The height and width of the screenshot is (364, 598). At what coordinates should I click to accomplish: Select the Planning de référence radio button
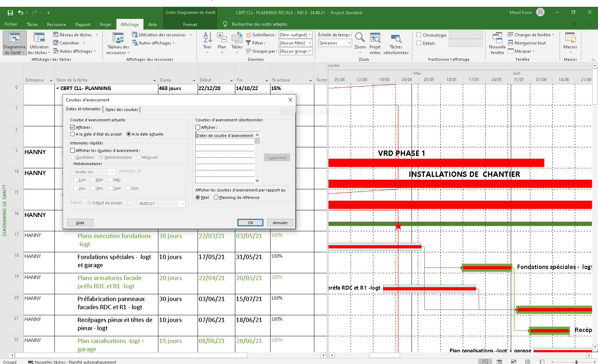click(x=216, y=197)
